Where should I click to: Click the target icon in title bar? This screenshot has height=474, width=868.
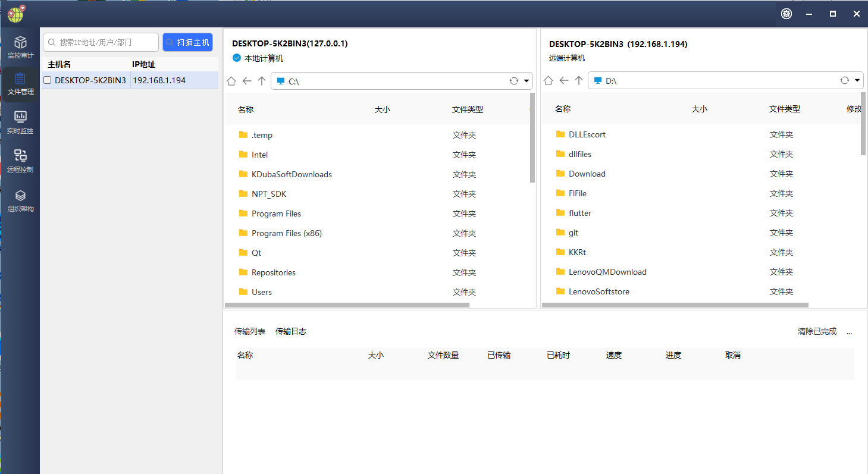pyautogui.click(x=786, y=14)
